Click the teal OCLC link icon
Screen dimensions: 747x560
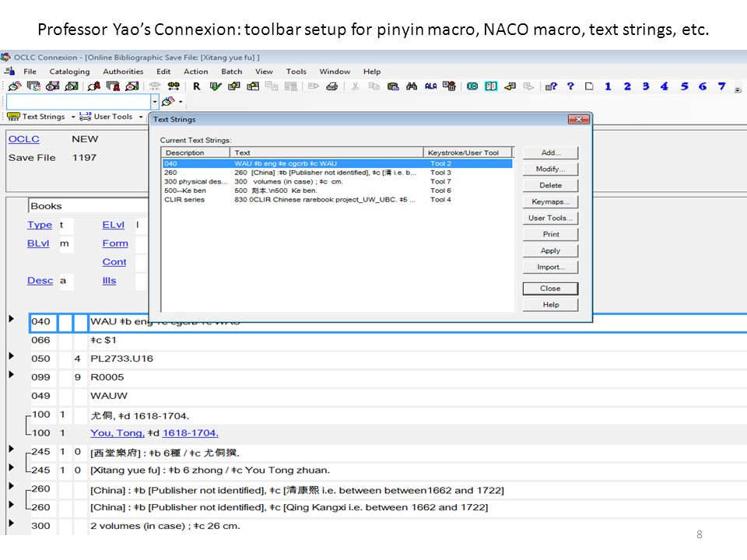point(472,86)
